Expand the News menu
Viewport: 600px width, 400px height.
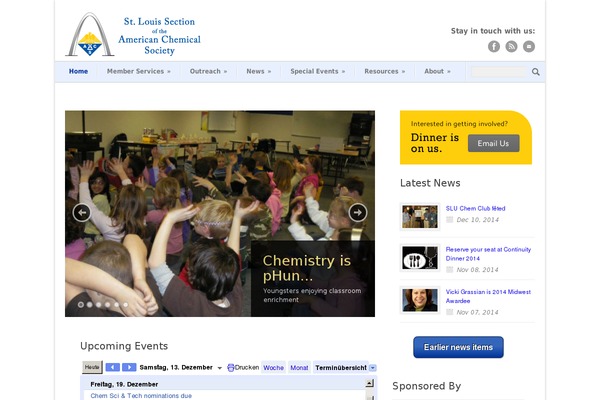[x=259, y=72]
